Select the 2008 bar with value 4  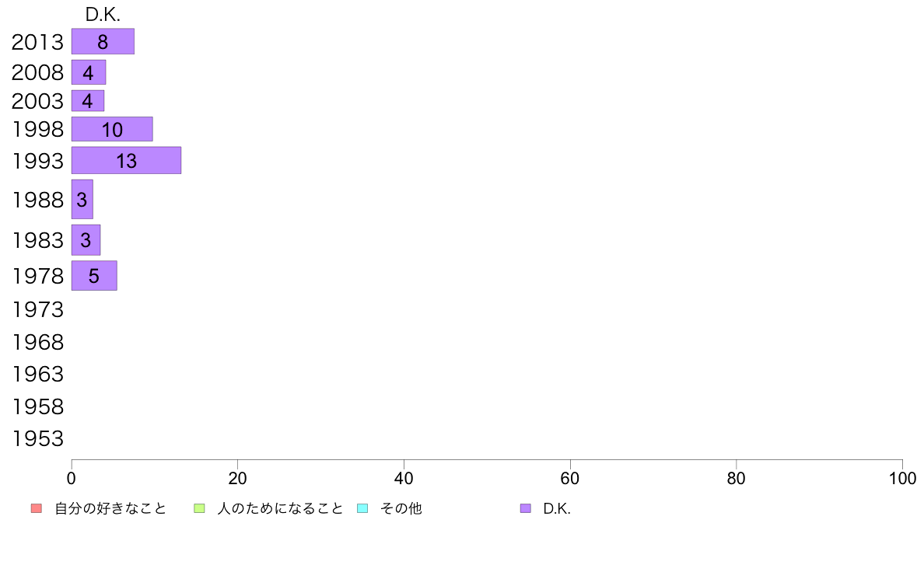pos(89,72)
